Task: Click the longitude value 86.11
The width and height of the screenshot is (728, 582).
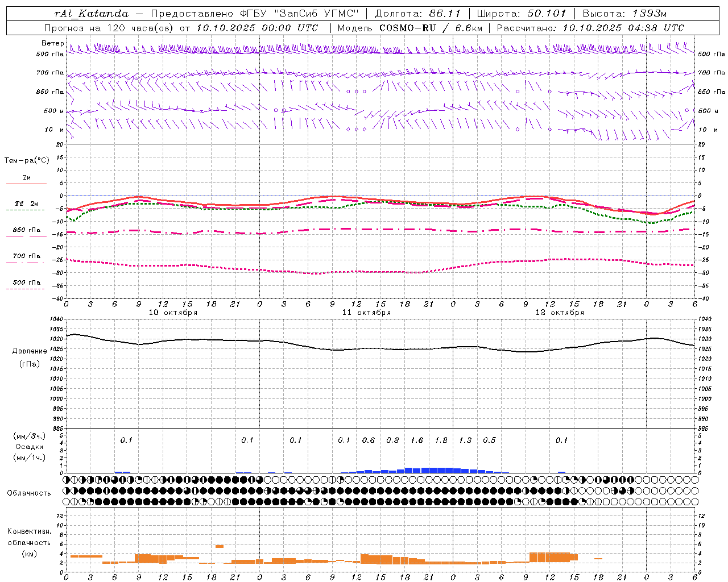Action: click(444, 14)
